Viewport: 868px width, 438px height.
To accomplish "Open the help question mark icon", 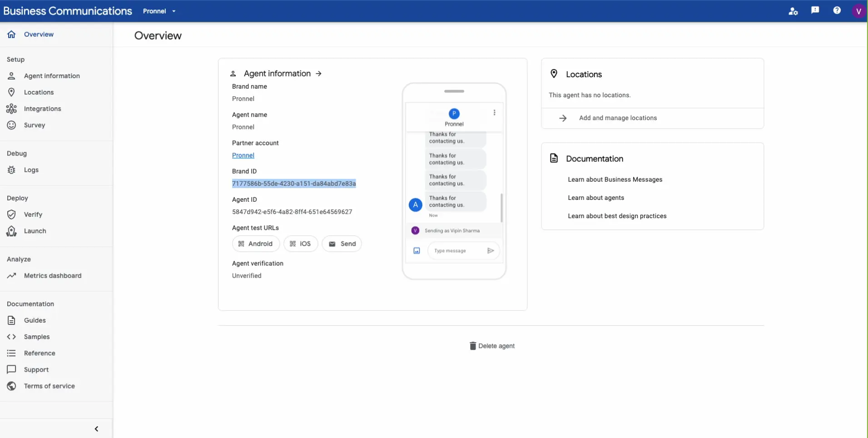I will [837, 10].
